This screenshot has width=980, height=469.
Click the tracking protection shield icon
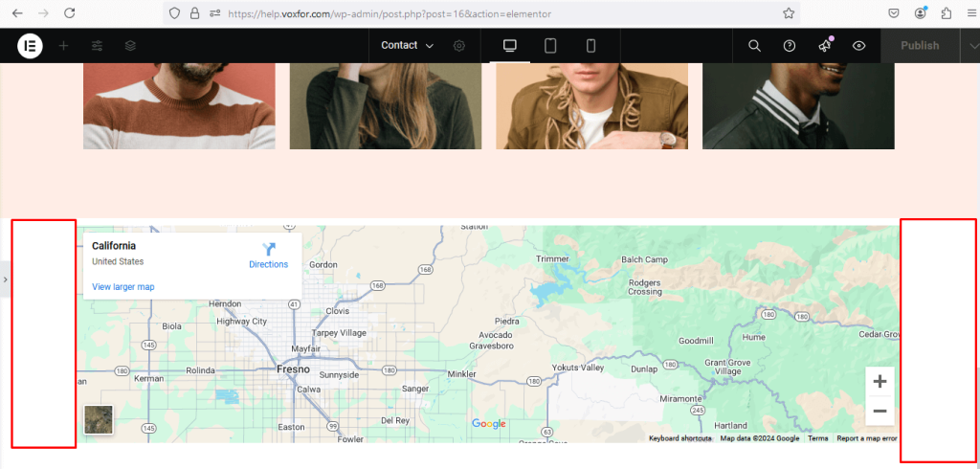click(x=175, y=13)
